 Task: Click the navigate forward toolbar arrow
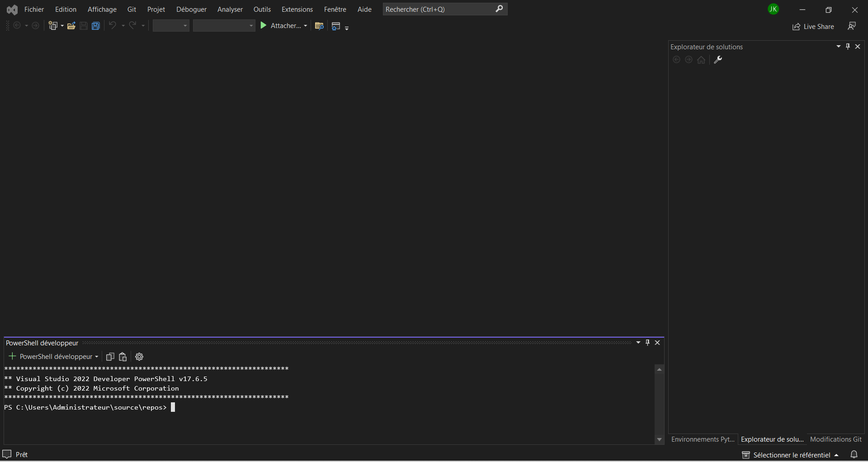(x=35, y=26)
